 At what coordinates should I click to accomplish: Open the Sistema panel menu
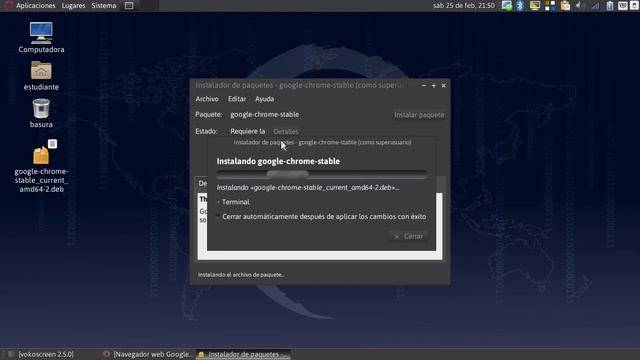(x=104, y=6)
